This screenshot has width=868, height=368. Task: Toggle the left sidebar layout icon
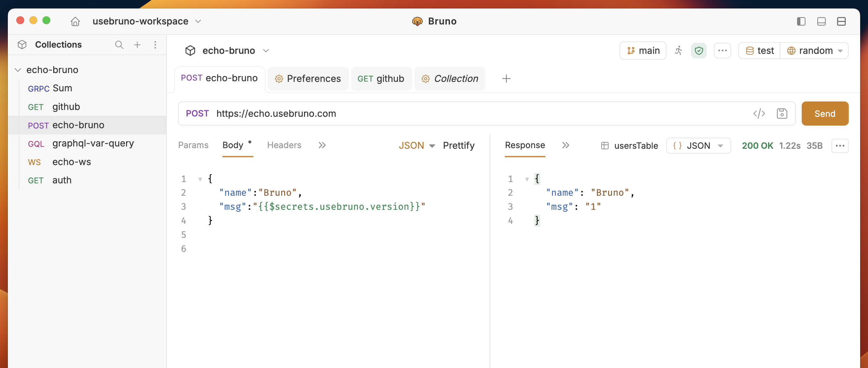[801, 22]
